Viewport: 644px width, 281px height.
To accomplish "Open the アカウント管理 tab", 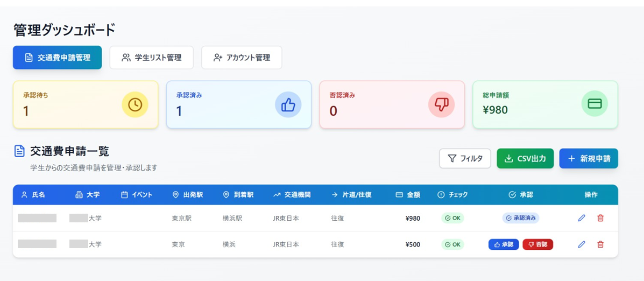I will pyautogui.click(x=242, y=58).
